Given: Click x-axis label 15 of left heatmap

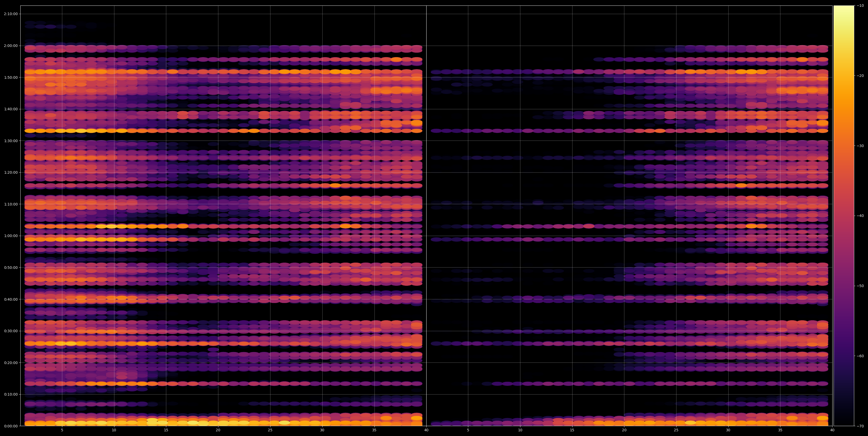Looking at the screenshot, I should click(166, 430).
